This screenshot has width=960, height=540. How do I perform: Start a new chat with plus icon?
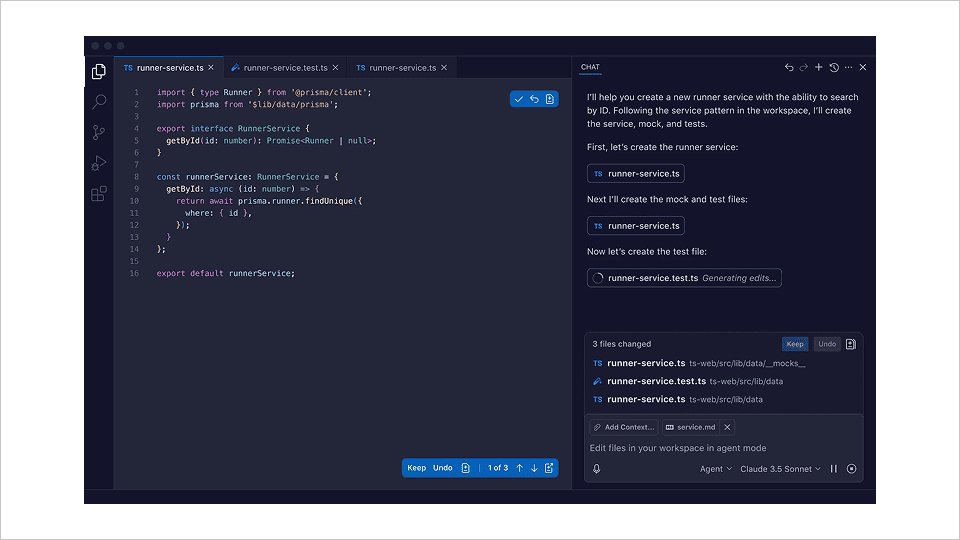[x=819, y=68]
